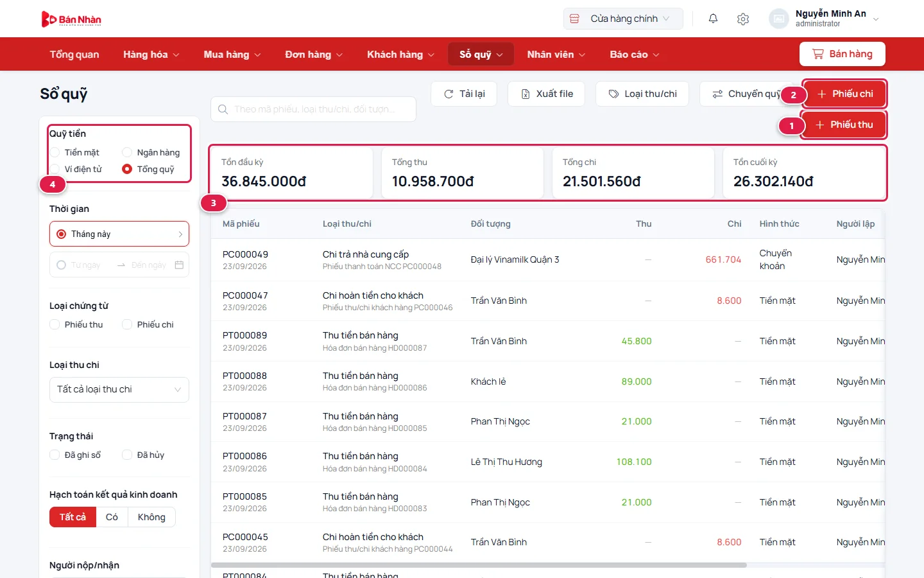Focus the voucher search field
The image size is (924, 578).
[313, 109]
